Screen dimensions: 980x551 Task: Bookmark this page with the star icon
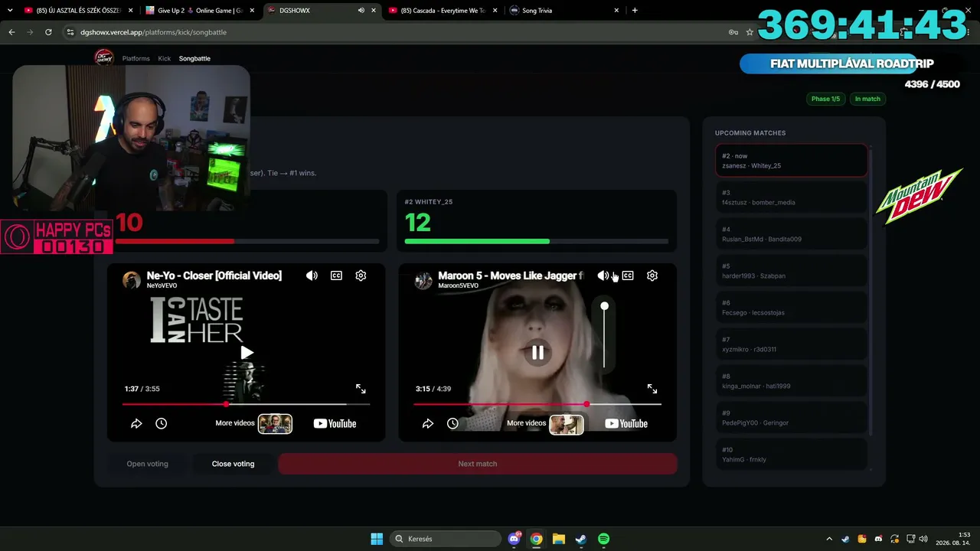pos(750,32)
